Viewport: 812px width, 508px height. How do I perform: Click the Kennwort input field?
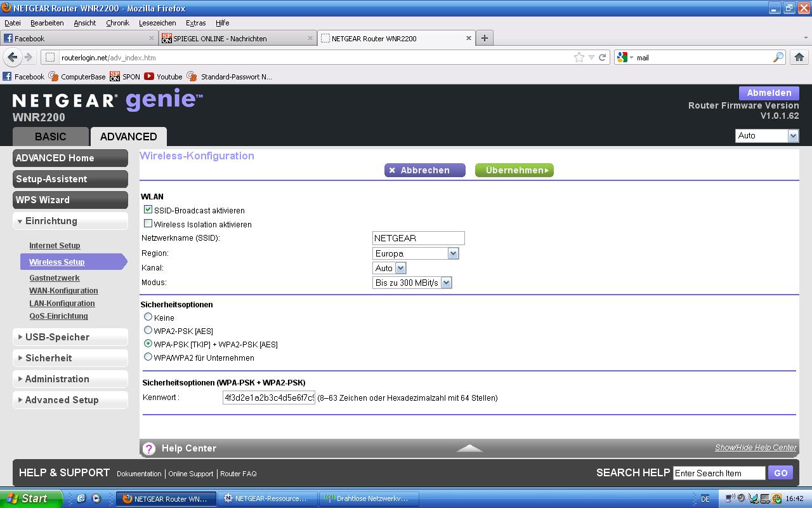click(x=269, y=398)
